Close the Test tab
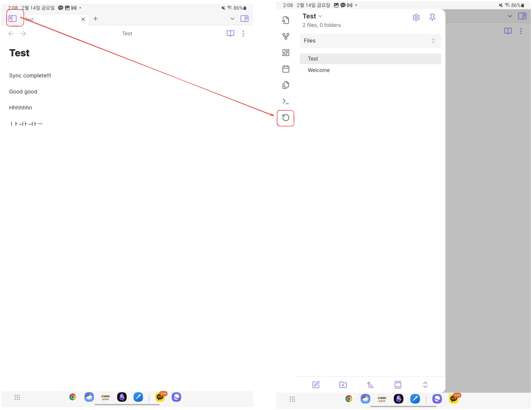532x410 pixels. [83, 19]
